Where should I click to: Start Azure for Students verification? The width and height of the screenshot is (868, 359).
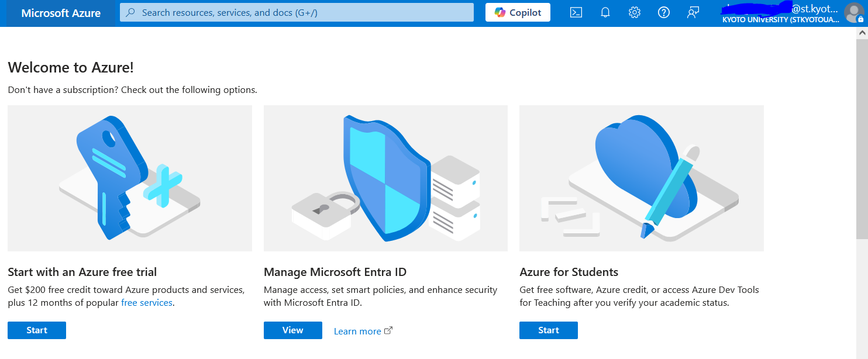(548, 330)
